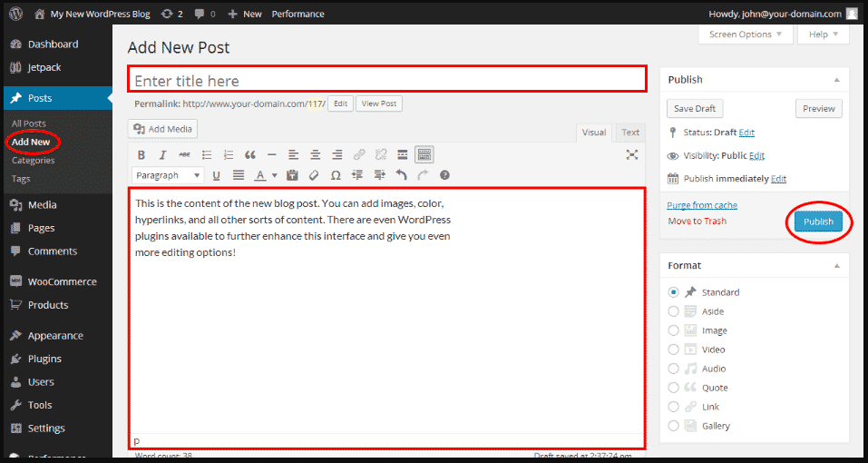868x463 pixels.
Task: Click the Enter title here field
Action: click(387, 79)
